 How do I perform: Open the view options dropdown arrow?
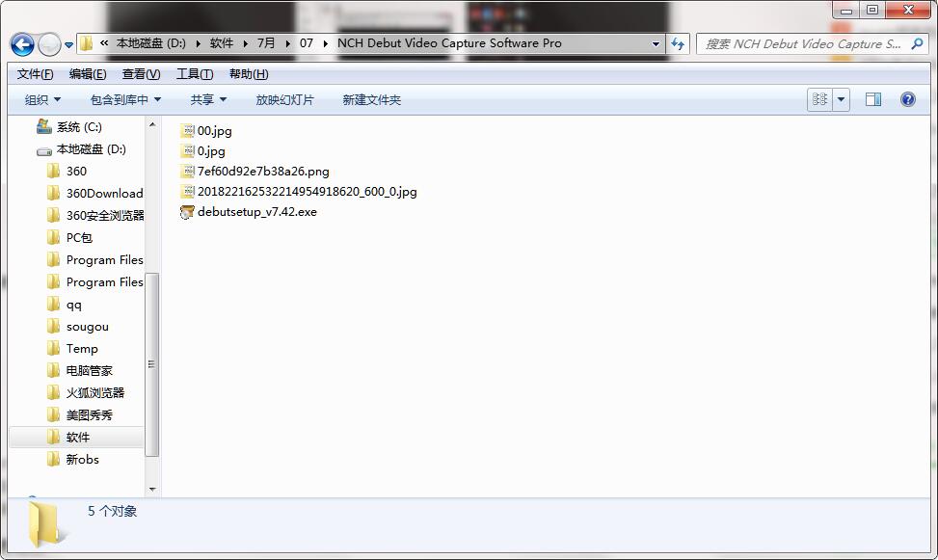[841, 99]
